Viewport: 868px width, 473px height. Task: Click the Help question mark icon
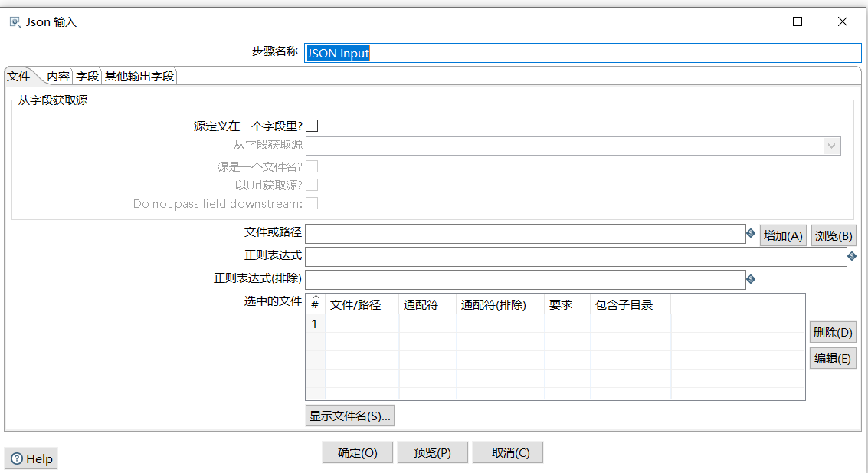pyautogui.click(x=17, y=458)
